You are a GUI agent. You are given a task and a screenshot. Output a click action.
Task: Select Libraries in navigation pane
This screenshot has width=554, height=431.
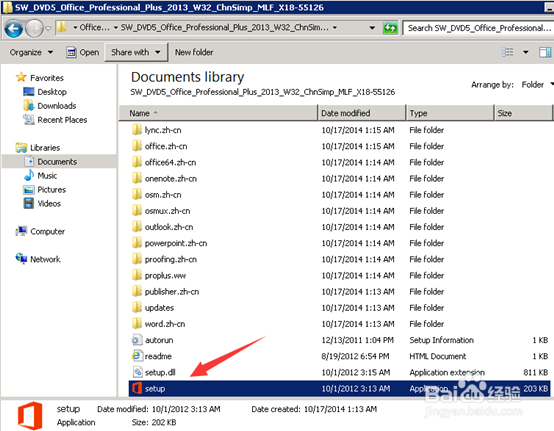(45, 148)
